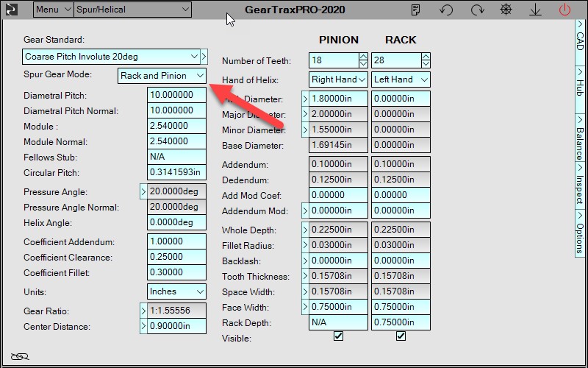Screen dimensions: 588x368
Task: Click Pinion Backlash value field
Action: (x=338, y=261)
